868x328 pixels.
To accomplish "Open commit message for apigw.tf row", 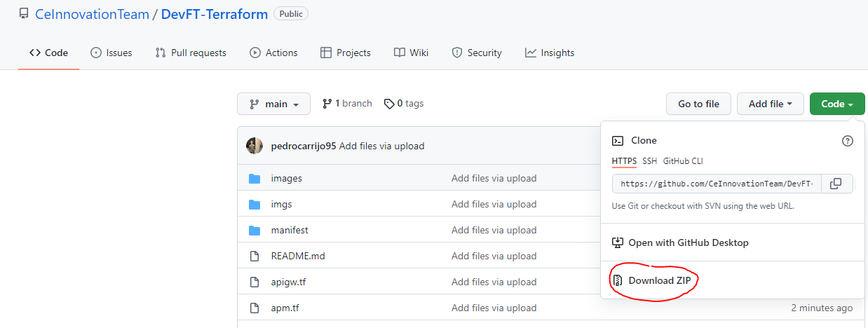I will click(x=494, y=282).
